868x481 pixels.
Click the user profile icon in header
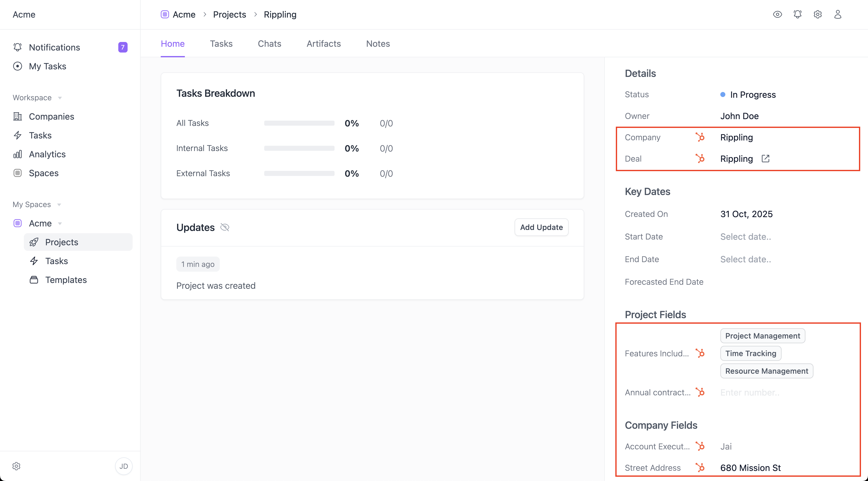coord(838,14)
